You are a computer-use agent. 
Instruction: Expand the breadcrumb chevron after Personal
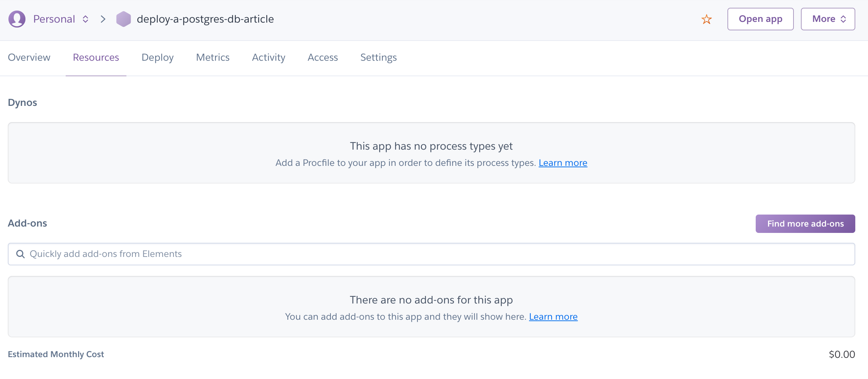(103, 19)
